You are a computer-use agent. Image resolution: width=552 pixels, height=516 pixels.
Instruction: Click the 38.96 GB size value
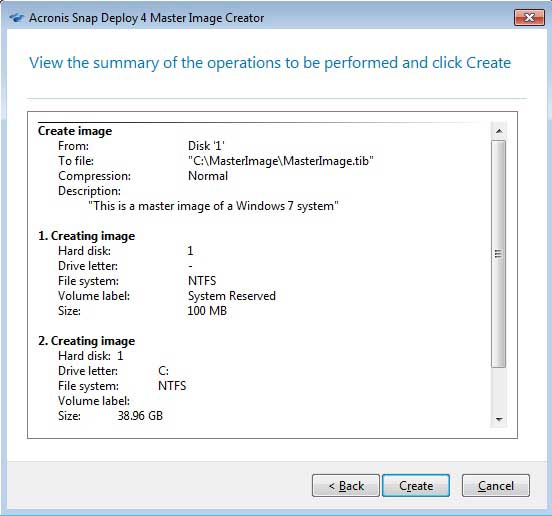pos(140,416)
